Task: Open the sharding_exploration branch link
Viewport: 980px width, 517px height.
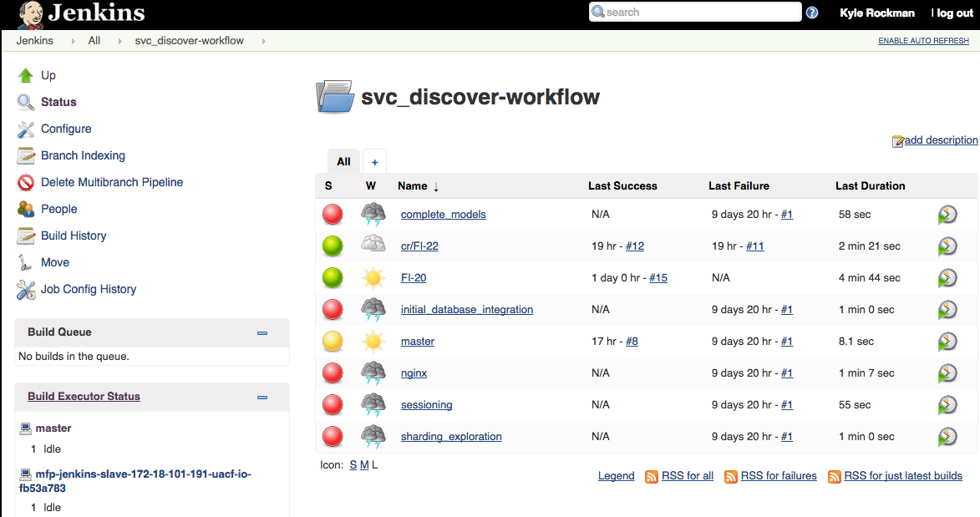Action: click(x=451, y=436)
